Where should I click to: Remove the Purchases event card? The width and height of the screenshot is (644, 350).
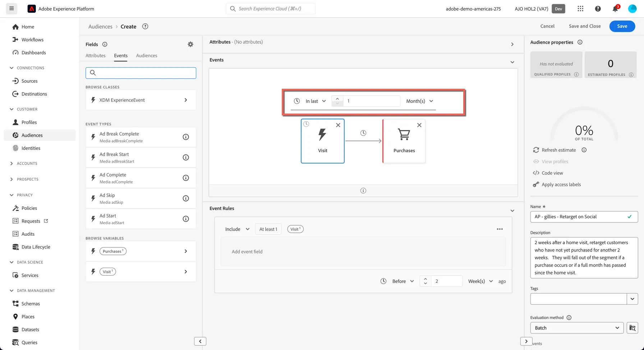[x=419, y=125]
